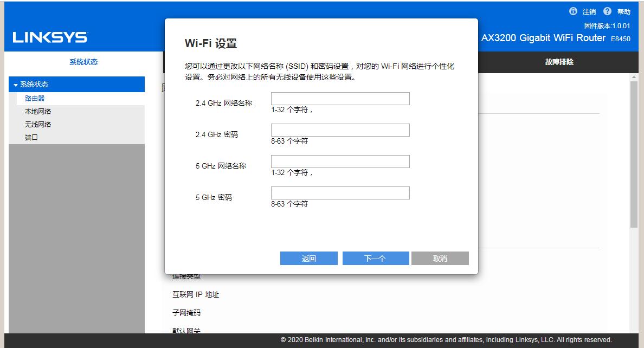Click the 返回 button in the dialog
Screen dimensions: 644x348
308,258
